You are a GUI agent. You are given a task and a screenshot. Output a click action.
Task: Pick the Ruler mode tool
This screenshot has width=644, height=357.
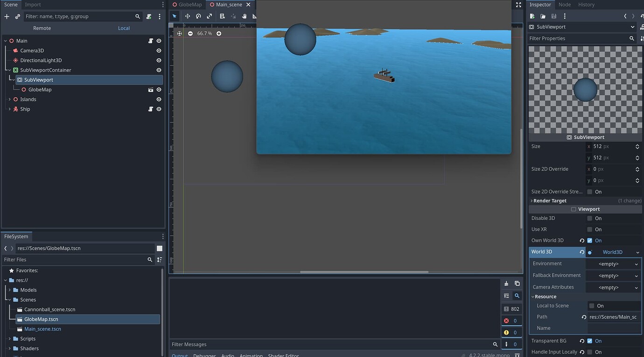tap(255, 16)
